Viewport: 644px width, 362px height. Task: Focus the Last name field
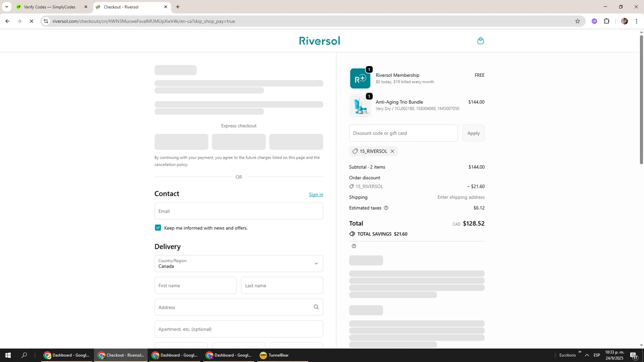click(282, 286)
